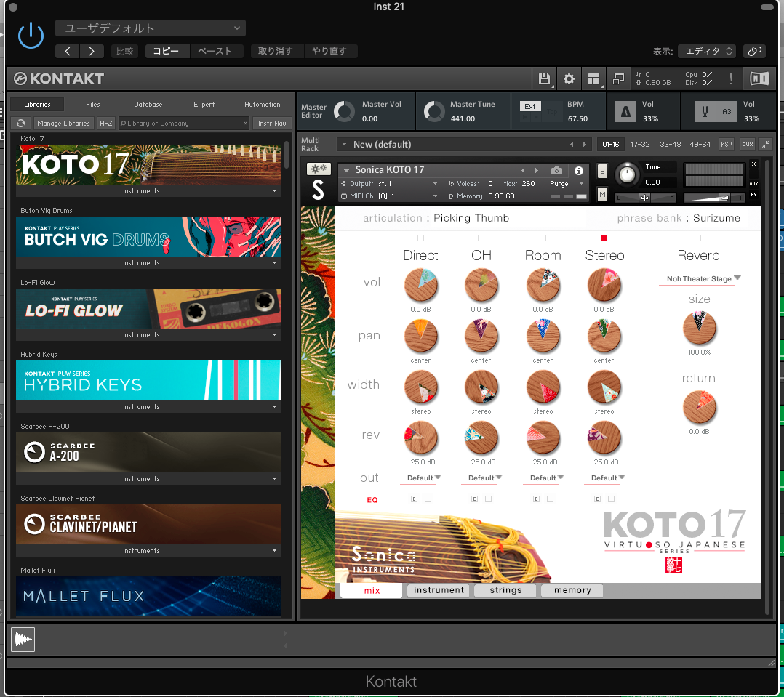
Task: Click the waveform icon at bottom left
Action: click(23, 640)
